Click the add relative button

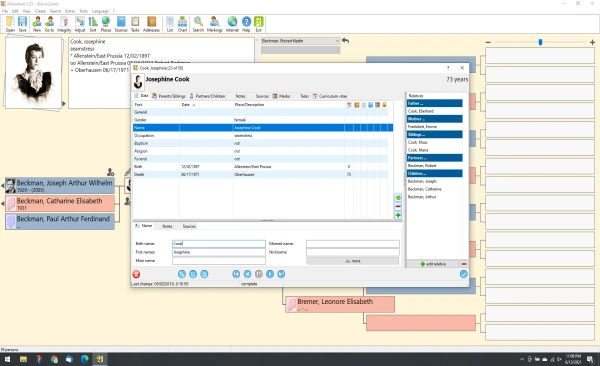(433, 264)
